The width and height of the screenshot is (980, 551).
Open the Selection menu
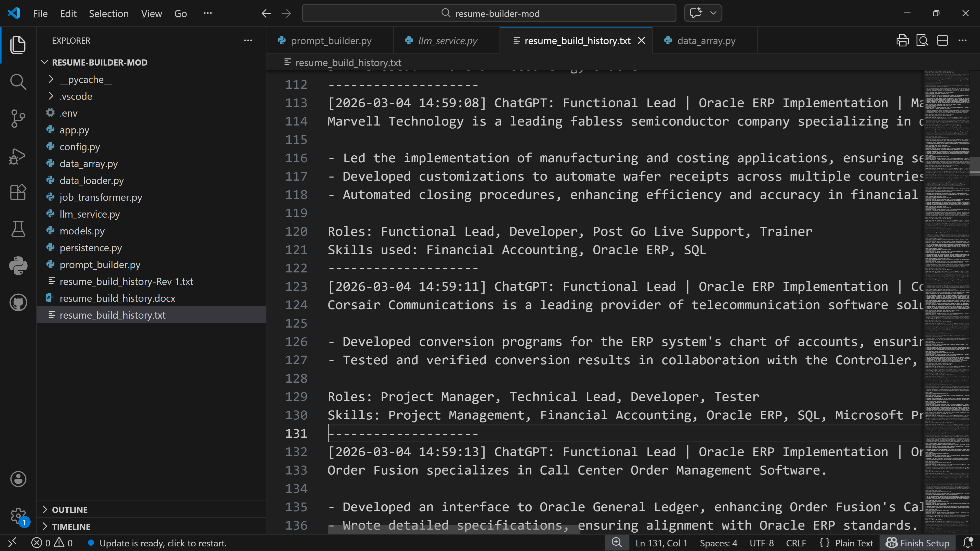pyautogui.click(x=108, y=14)
